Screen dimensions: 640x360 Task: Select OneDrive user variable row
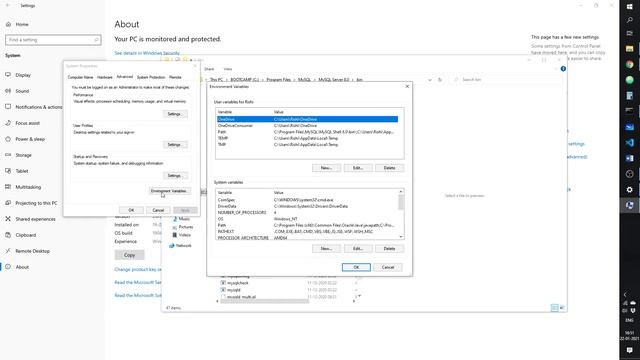(307, 119)
